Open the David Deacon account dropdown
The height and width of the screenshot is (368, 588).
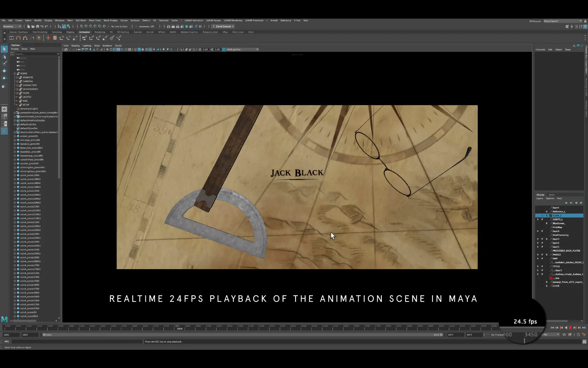[223, 26]
